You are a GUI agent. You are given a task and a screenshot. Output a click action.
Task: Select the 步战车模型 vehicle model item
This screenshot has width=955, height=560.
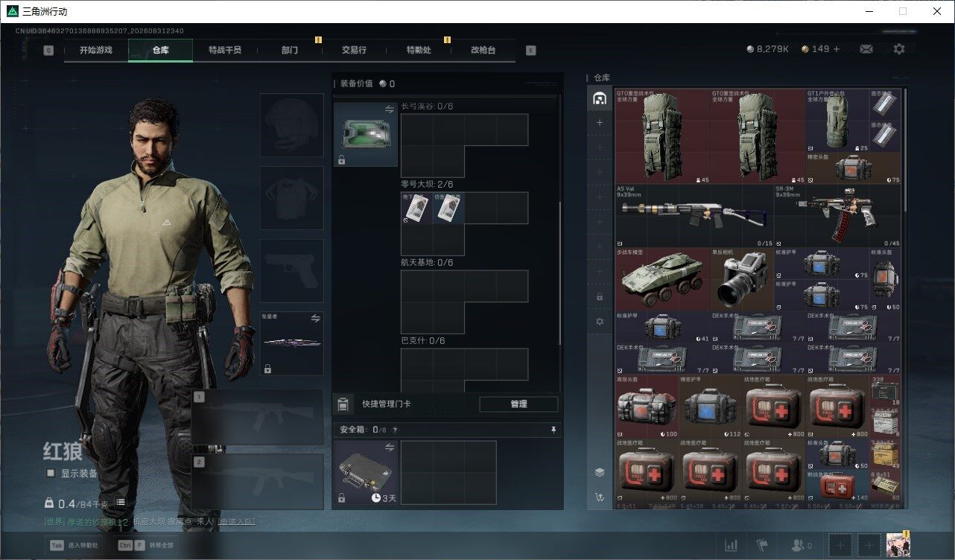(663, 279)
